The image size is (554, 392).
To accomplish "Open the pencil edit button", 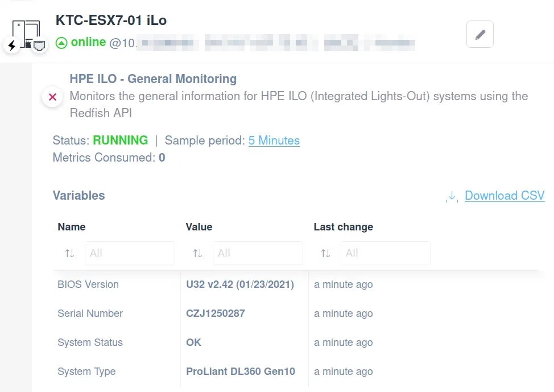I will pos(479,34).
